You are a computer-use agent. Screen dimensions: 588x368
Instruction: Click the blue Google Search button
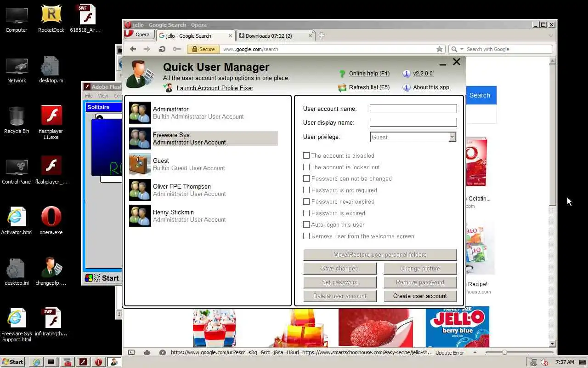(481, 95)
